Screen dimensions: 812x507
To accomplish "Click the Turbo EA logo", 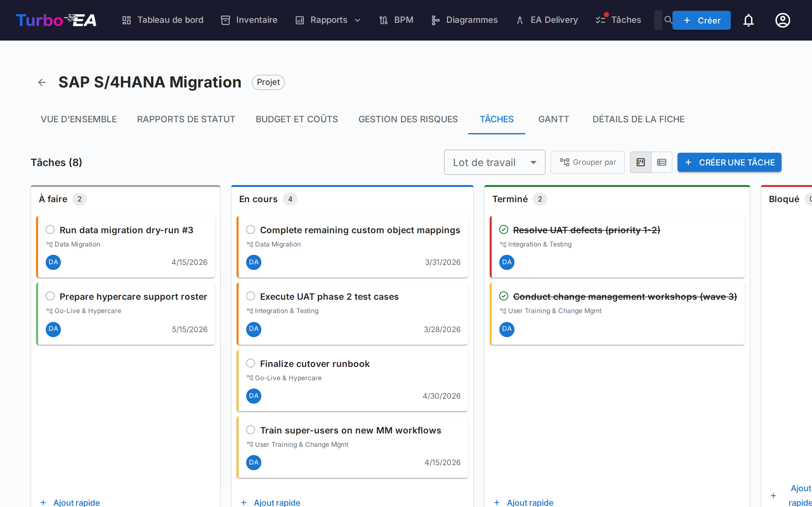I will tap(56, 20).
